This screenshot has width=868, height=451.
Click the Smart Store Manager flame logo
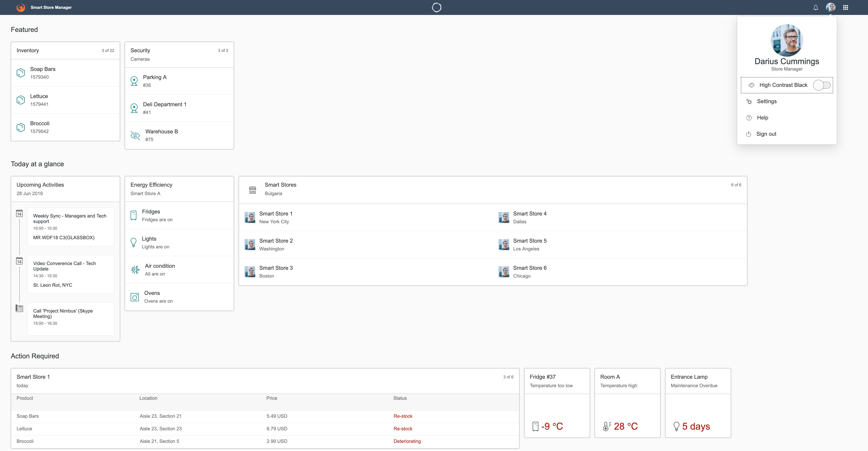point(21,7)
